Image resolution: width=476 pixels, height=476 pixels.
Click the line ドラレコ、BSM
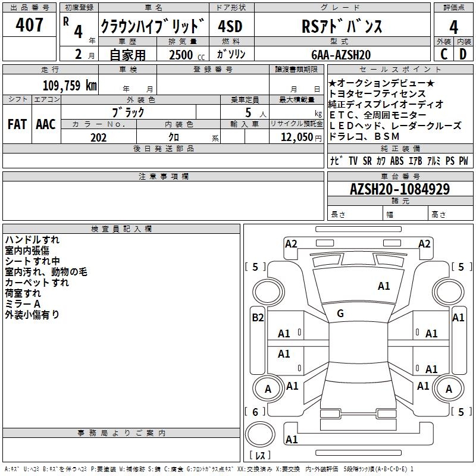pos(364,136)
